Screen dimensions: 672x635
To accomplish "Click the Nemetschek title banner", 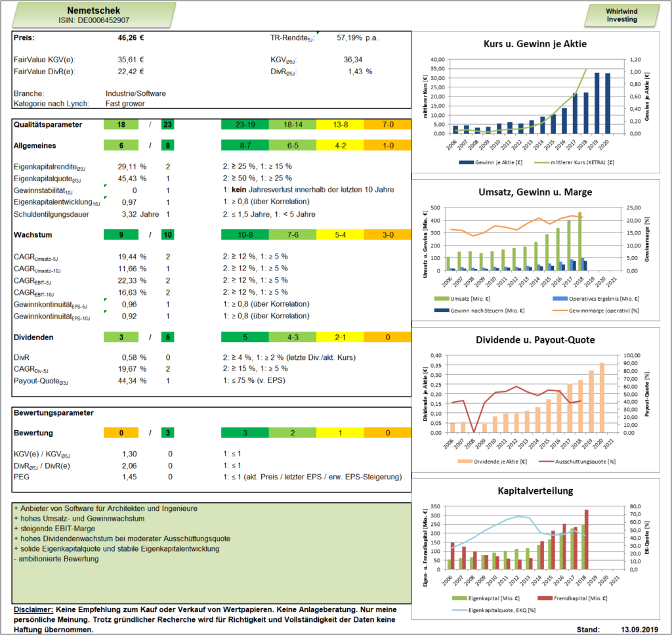I will pos(94,15).
